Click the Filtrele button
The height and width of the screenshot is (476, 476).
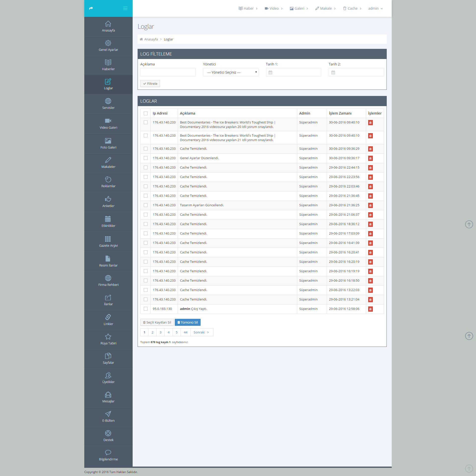[x=150, y=84]
